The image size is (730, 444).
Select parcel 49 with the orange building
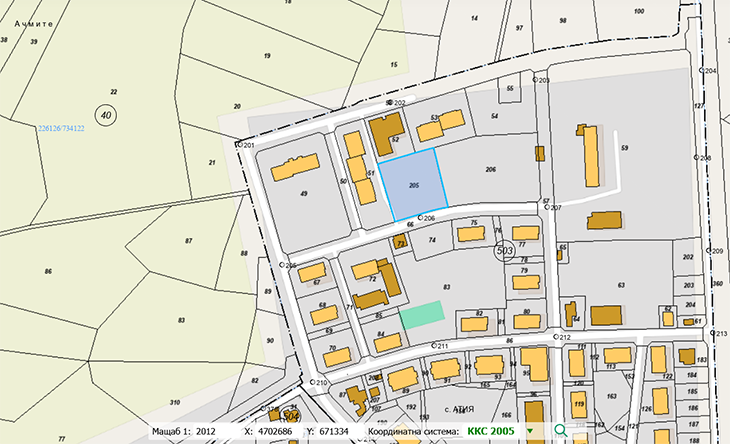(x=300, y=200)
